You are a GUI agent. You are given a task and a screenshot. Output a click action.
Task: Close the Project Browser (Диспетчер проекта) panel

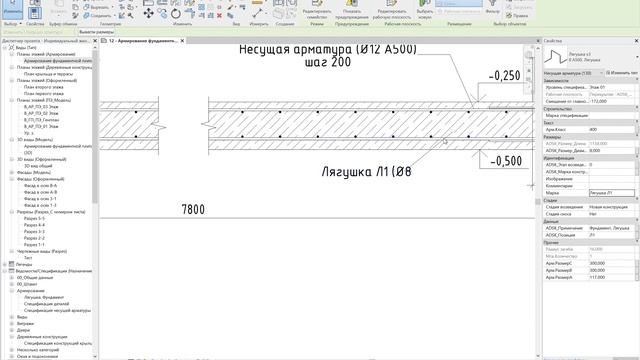95,41
